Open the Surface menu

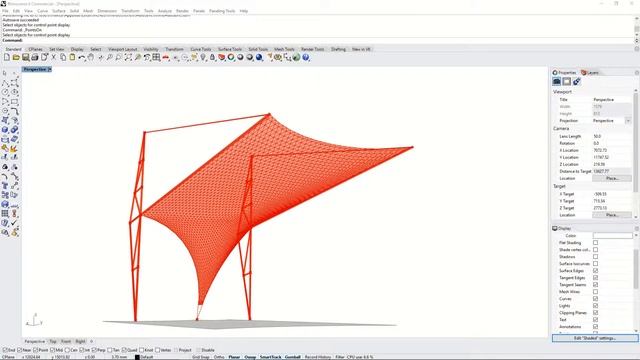point(59,11)
